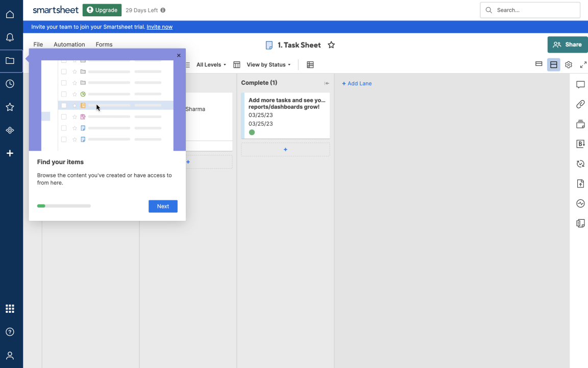Open the Home icon in the sidebar
The width and height of the screenshot is (588, 368).
(10, 14)
